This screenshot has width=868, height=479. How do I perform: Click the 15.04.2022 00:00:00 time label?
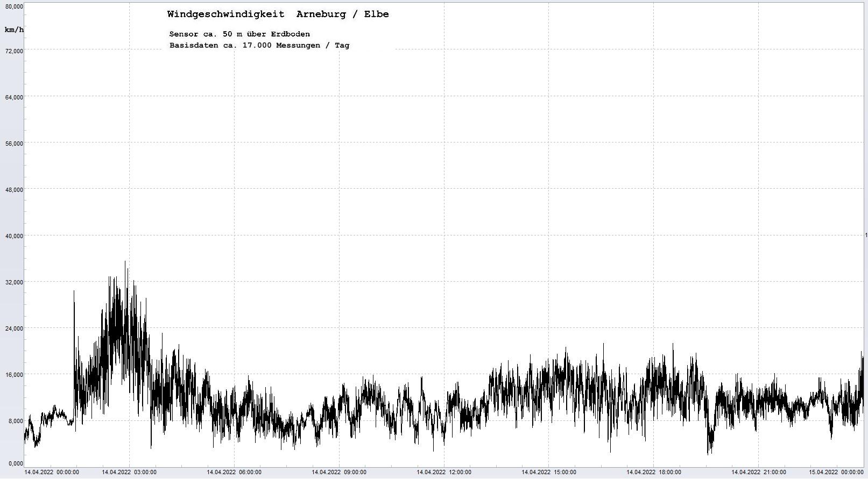coord(836,473)
